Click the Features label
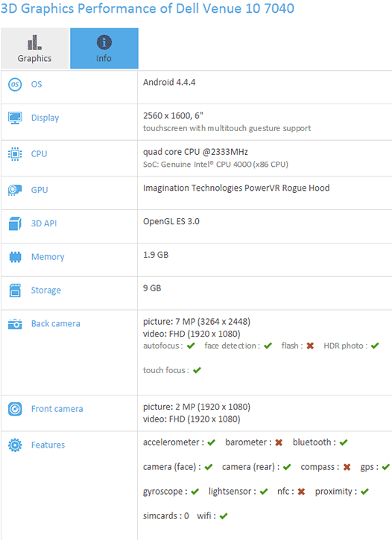This screenshot has height=540, width=392. pos(48,445)
